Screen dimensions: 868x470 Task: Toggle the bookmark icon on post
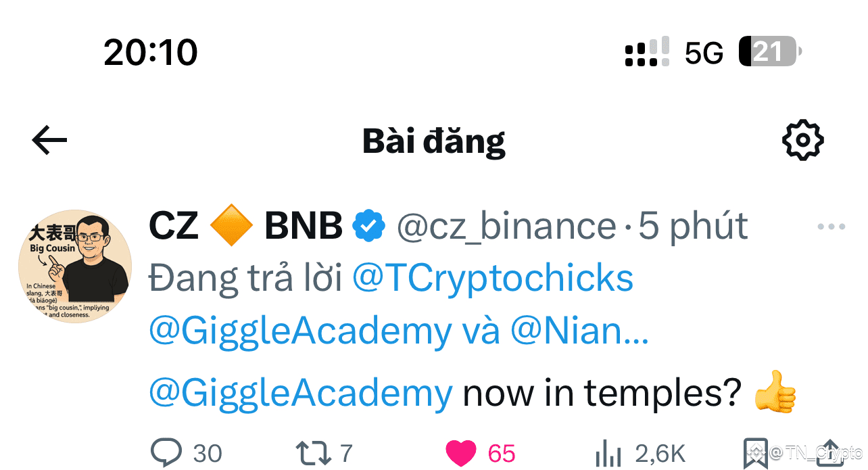(x=755, y=453)
